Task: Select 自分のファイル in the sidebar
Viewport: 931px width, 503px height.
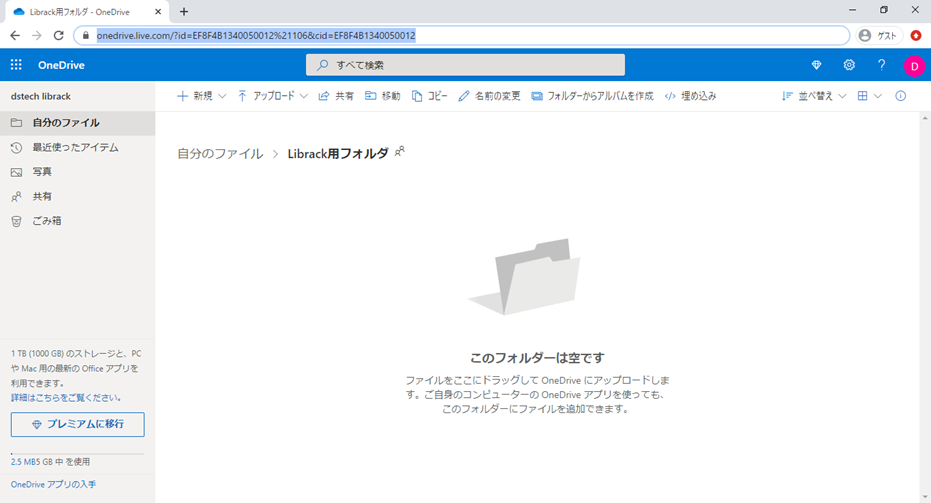Action: pos(78,123)
